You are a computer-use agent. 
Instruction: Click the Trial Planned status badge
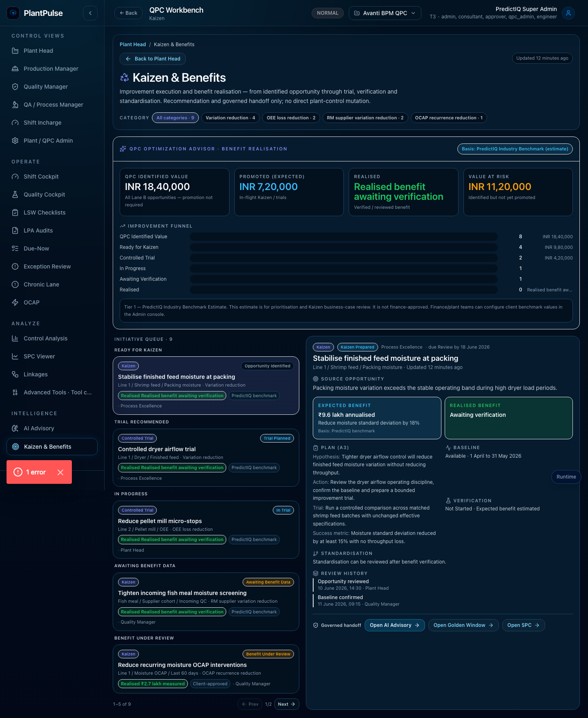tap(277, 438)
